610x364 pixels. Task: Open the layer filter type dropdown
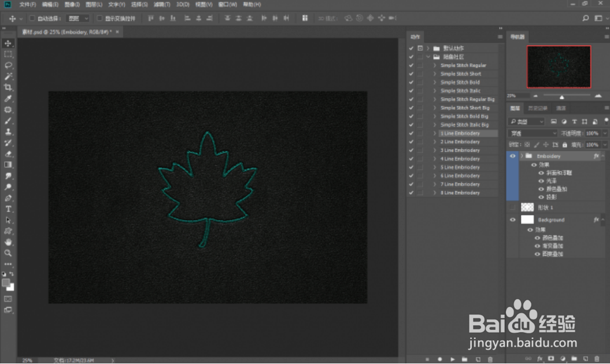[x=526, y=122]
